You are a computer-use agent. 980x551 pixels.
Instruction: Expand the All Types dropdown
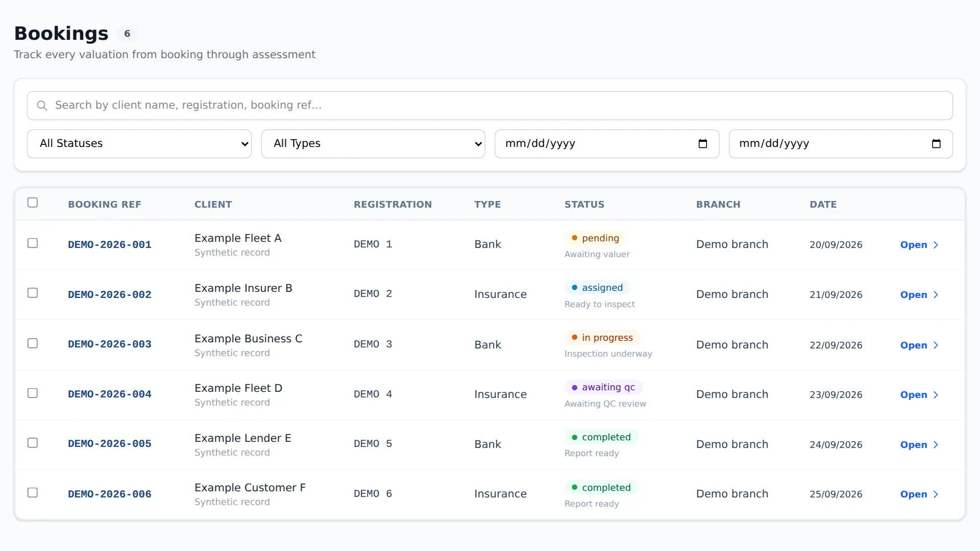tap(373, 144)
